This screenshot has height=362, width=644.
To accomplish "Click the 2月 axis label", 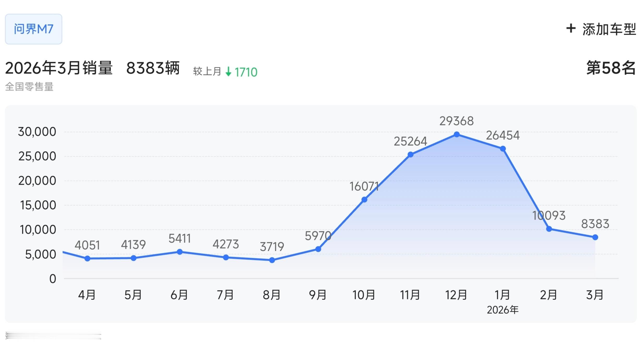I will point(548,295).
